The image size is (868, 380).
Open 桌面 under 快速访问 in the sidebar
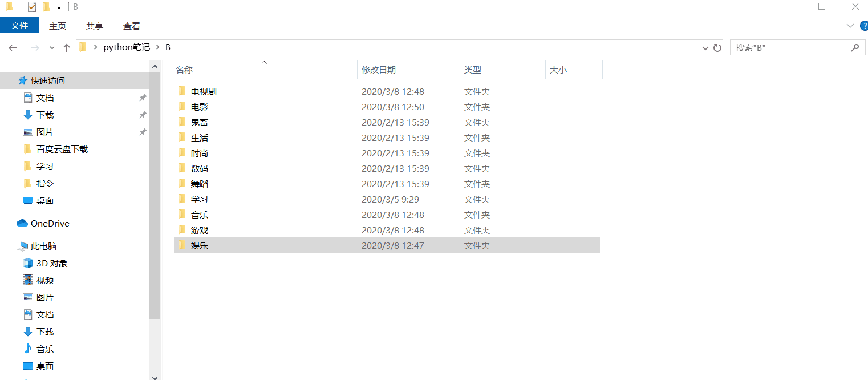(45, 200)
